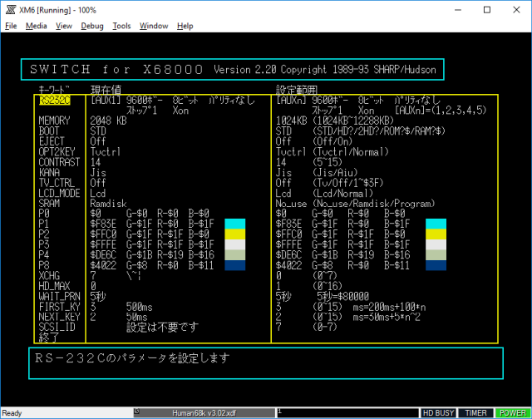
Task: Click the white P3 current value swatch
Action: tap(235, 244)
